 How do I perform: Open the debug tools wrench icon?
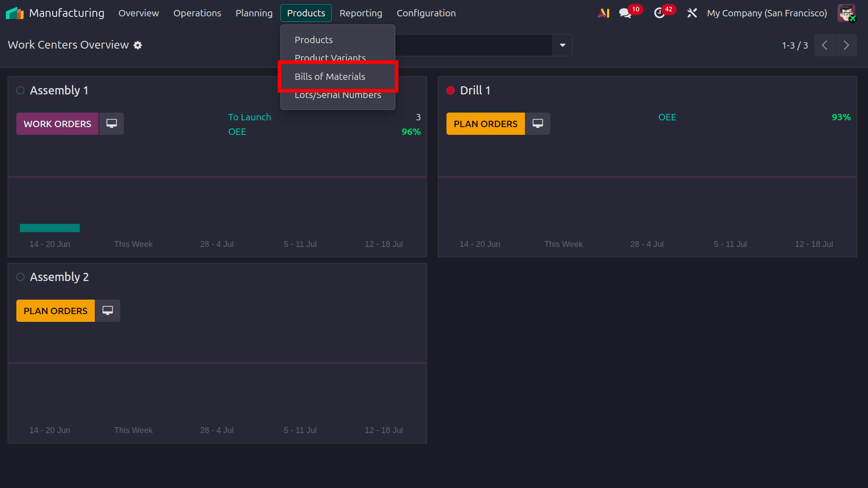691,13
